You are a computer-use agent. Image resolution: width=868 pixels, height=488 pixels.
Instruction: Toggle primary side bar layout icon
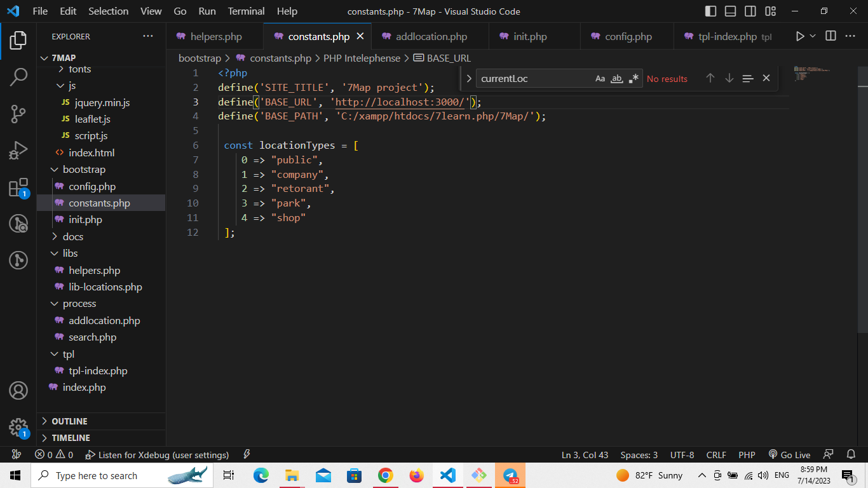[x=711, y=11]
